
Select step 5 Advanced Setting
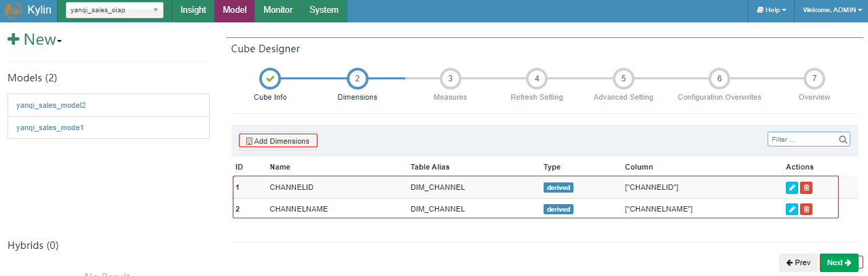[x=623, y=79]
